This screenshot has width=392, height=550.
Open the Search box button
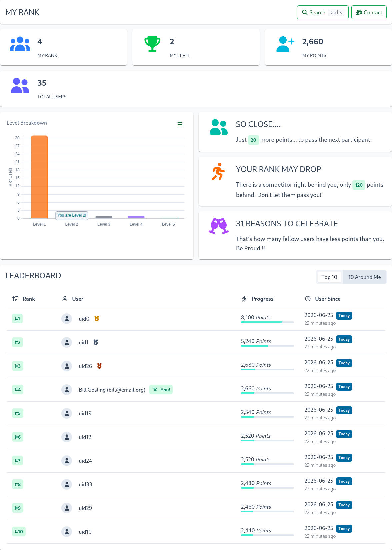323,12
